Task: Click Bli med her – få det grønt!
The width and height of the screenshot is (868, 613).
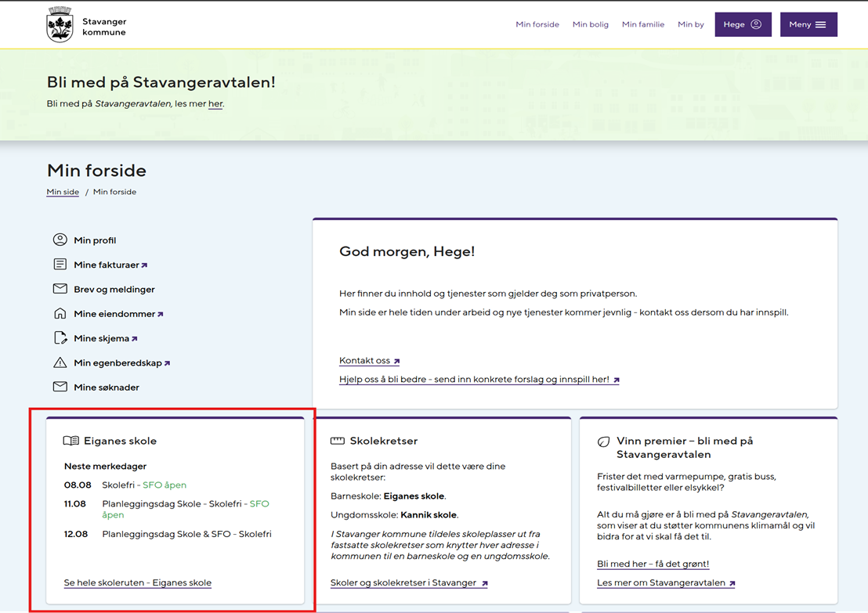Action: coord(653,564)
